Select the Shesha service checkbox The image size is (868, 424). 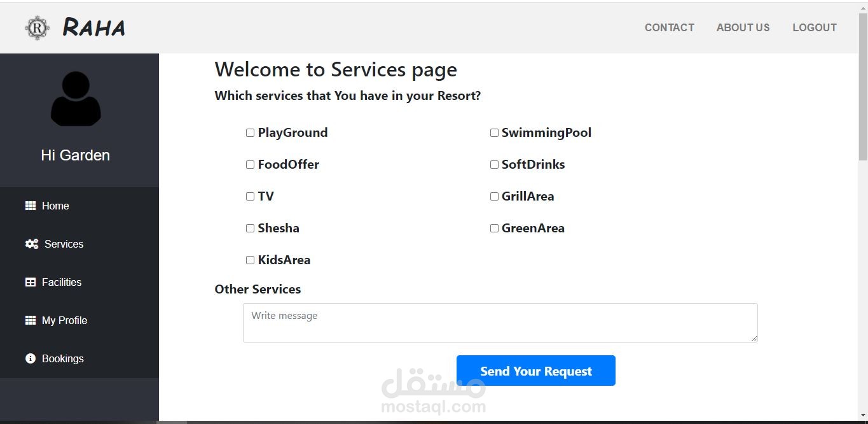click(x=250, y=228)
